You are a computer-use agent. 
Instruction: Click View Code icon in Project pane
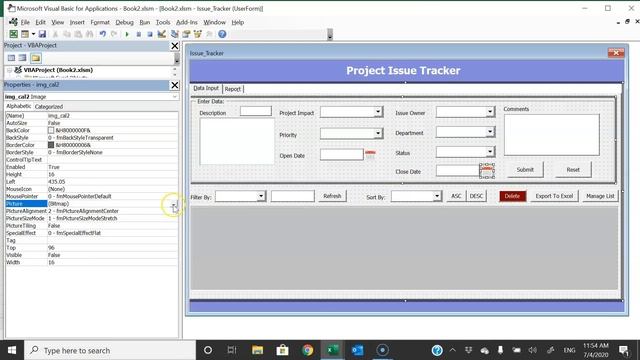(x=11, y=58)
